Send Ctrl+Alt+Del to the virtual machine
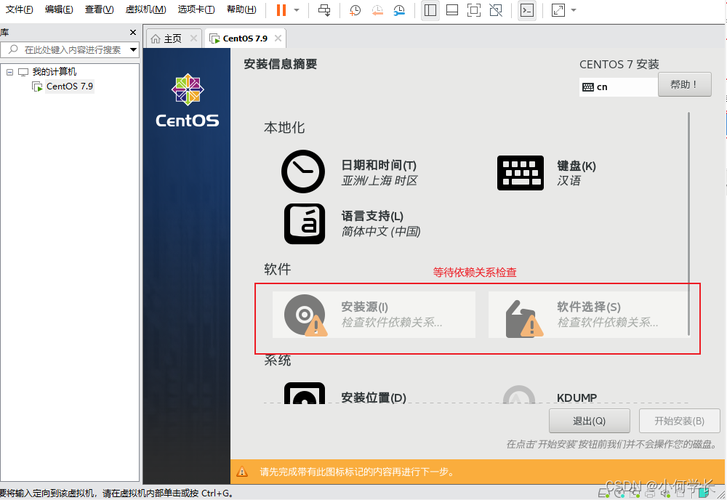This screenshot has width=727, height=500. 324,10
